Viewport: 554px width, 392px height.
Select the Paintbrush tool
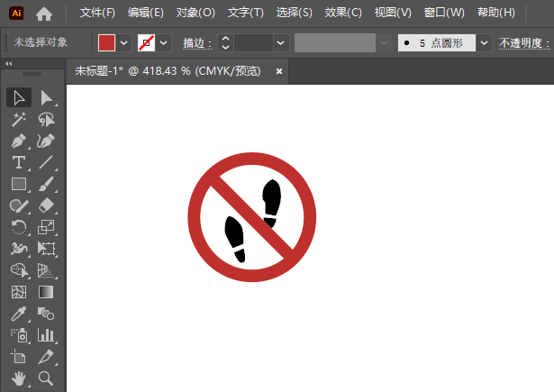click(x=46, y=184)
